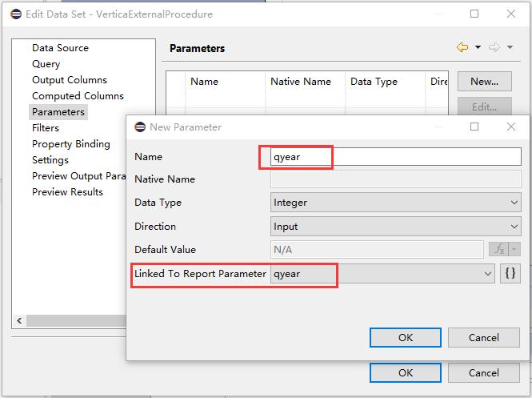Image resolution: width=532 pixels, height=398 pixels.
Task: Select Preview Results in the list
Action: 67,192
